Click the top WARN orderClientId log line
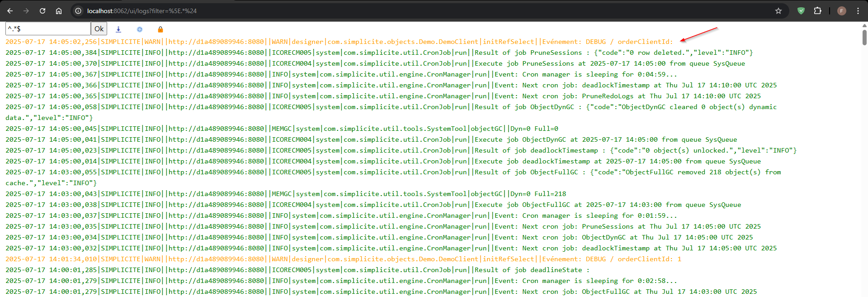Screen dimensions: 868x297 pos(339,42)
